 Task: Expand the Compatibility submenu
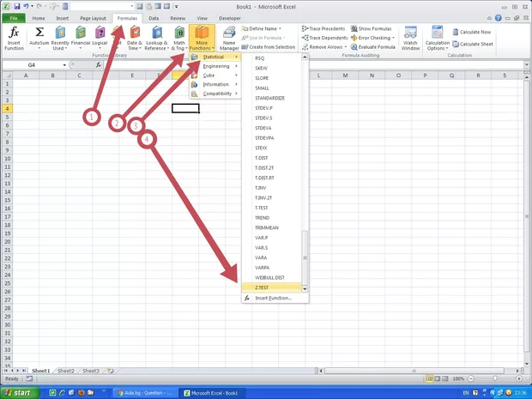(215, 94)
